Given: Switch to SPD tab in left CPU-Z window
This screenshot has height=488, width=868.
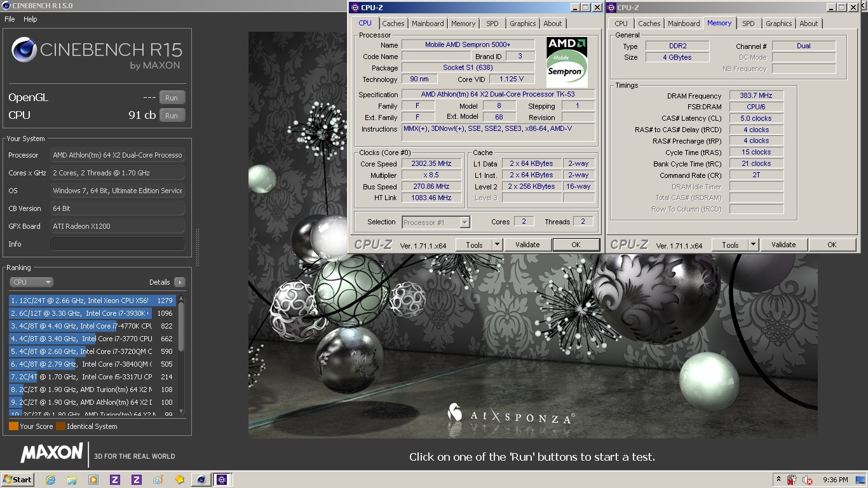Looking at the screenshot, I should 492,24.
